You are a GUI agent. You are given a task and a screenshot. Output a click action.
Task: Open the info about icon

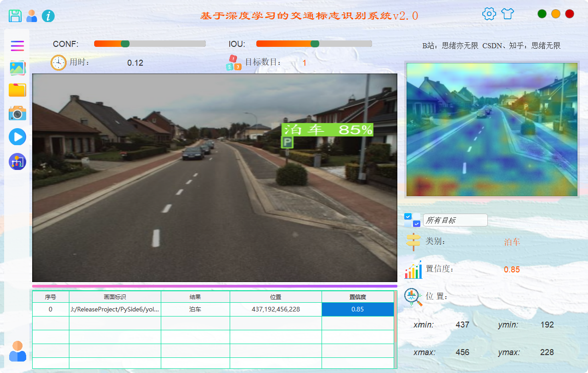pos(48,16)
